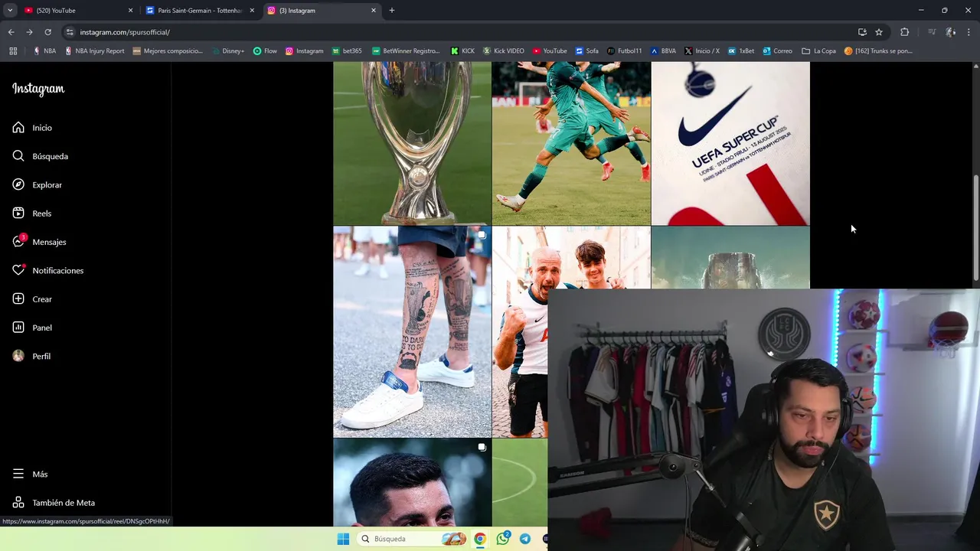Open Perfil profile page
The image size is (980, 551).
coord(31,357)
